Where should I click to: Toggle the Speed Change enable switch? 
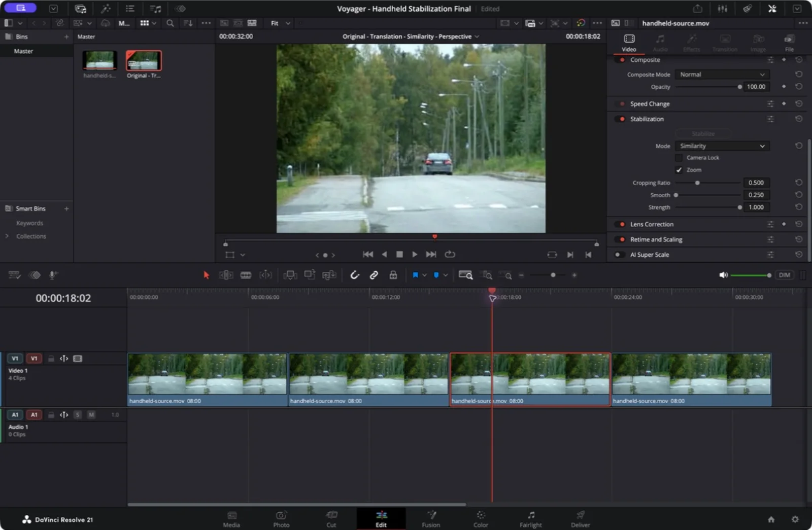tap(620, 104)
